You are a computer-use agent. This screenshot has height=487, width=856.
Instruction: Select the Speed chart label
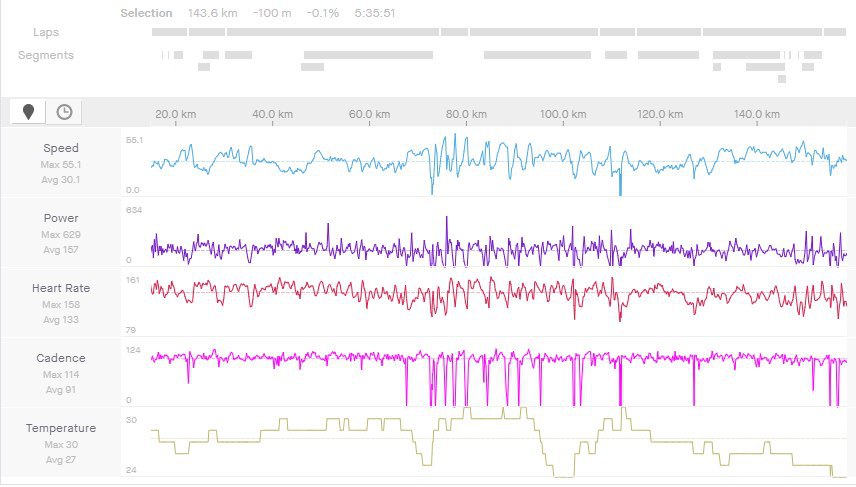(61, 148)
